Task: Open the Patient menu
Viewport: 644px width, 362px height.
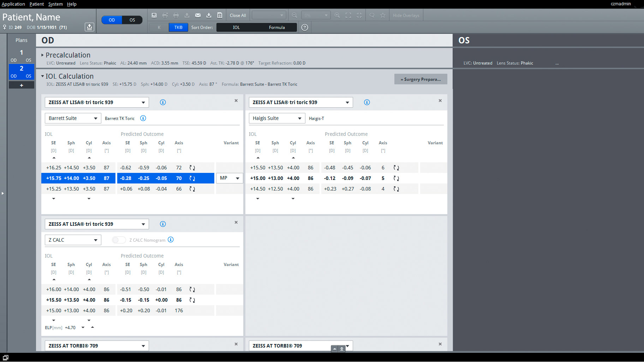Action: (x=36, y=4)
